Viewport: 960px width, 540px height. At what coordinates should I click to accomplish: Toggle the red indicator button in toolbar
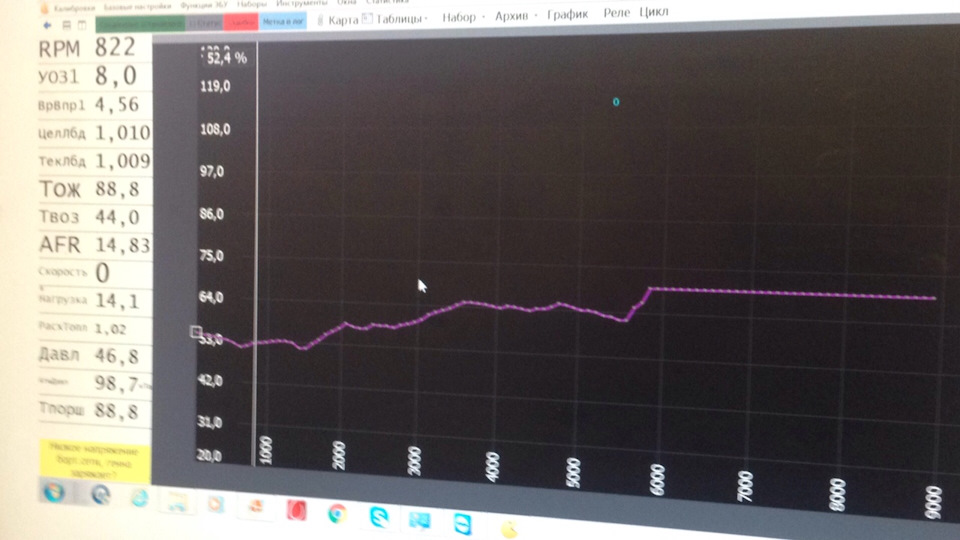[242, 22]
